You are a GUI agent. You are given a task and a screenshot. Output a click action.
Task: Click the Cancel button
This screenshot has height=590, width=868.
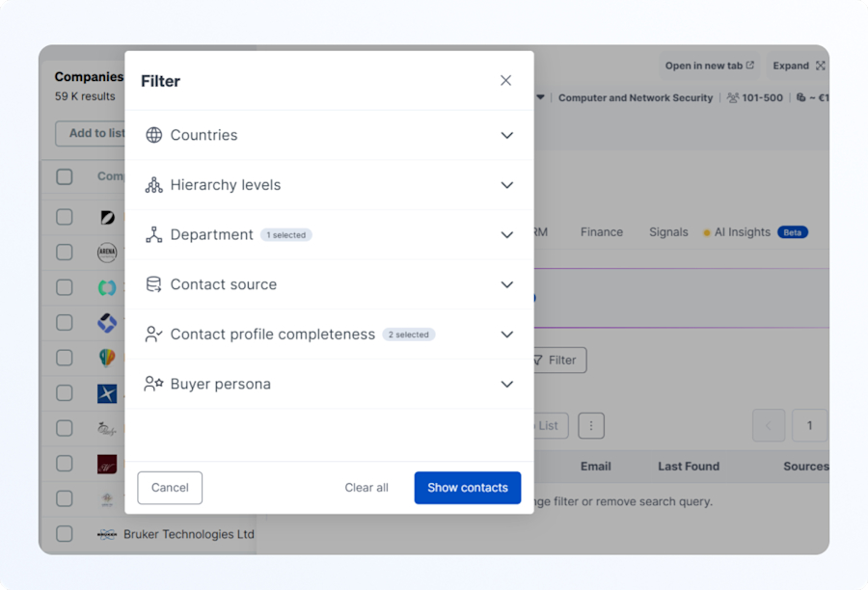point(170,488)
